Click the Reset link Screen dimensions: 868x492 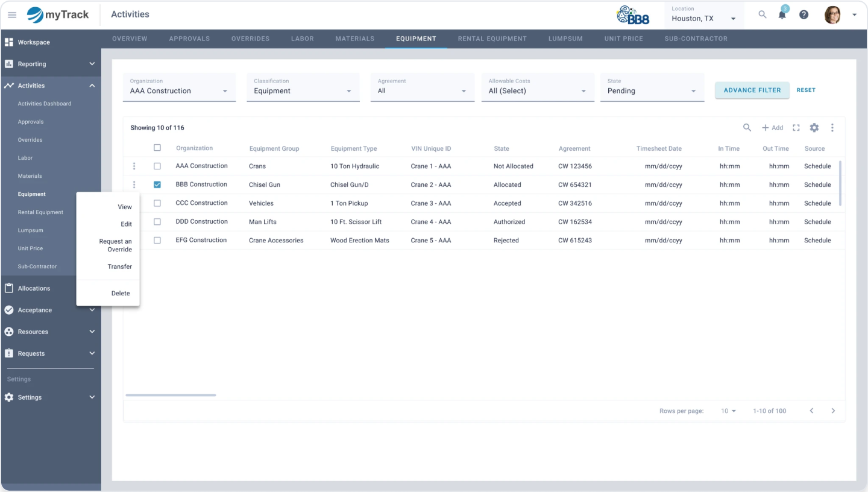click(x=806, y=90)
